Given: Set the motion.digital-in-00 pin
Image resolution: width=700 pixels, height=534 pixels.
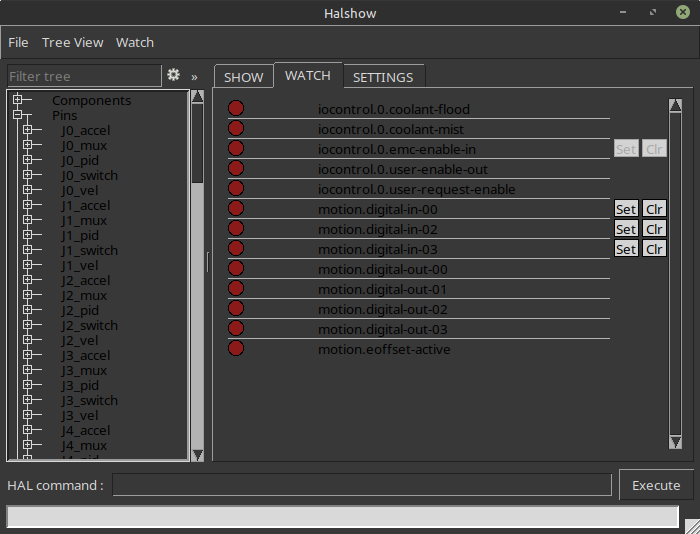Looking at the screenshot, I should pos(625,209).
